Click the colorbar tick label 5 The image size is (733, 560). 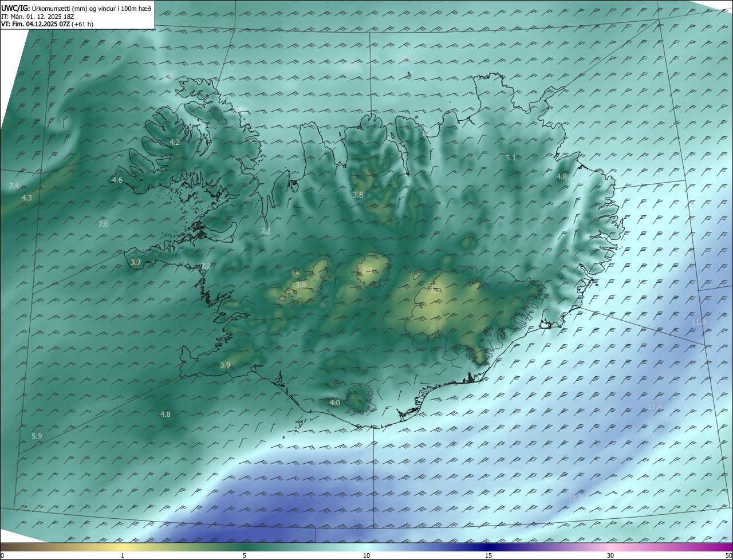click(245, 555)
